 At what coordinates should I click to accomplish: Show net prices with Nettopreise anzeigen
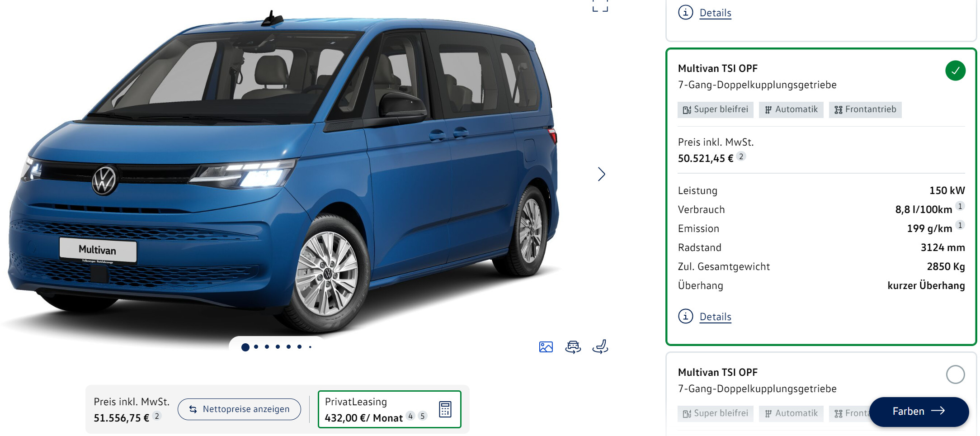(239, 409)
